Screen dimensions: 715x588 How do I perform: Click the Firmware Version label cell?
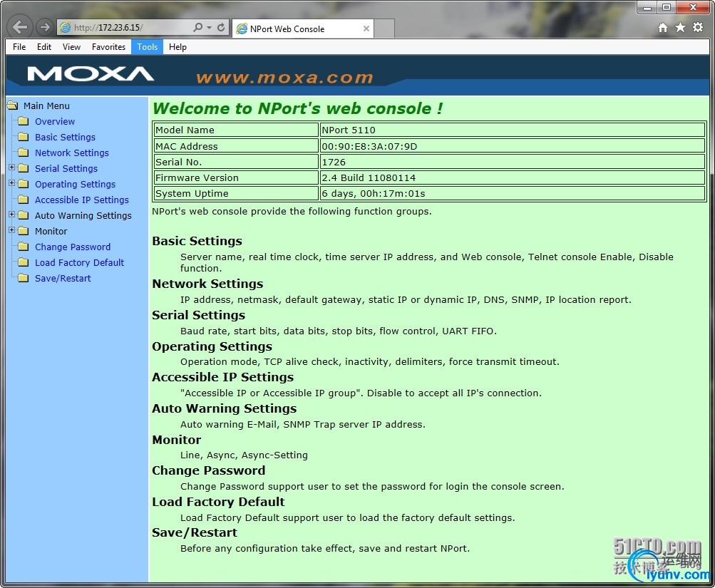pyautogui.click(x=236, y=177)
